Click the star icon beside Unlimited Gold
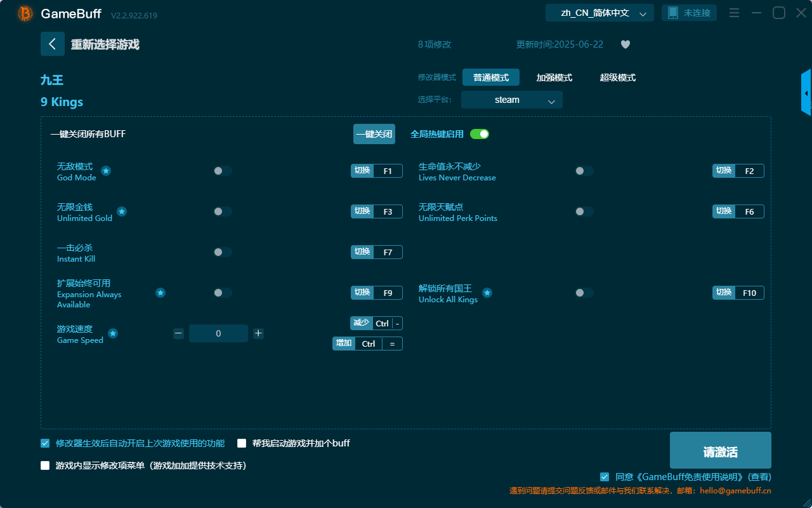The image size is (812, 508). [121, 211]
